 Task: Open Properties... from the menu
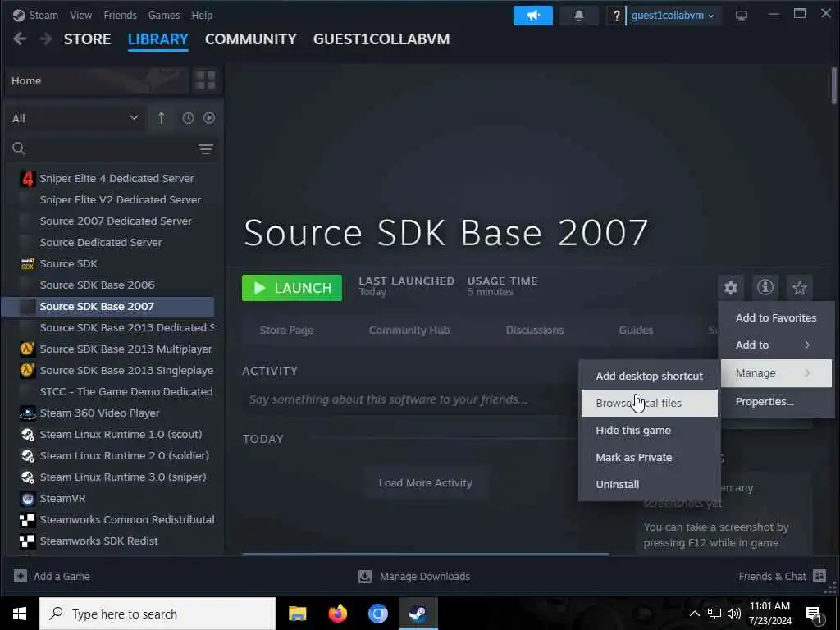(x=774, y=401)
